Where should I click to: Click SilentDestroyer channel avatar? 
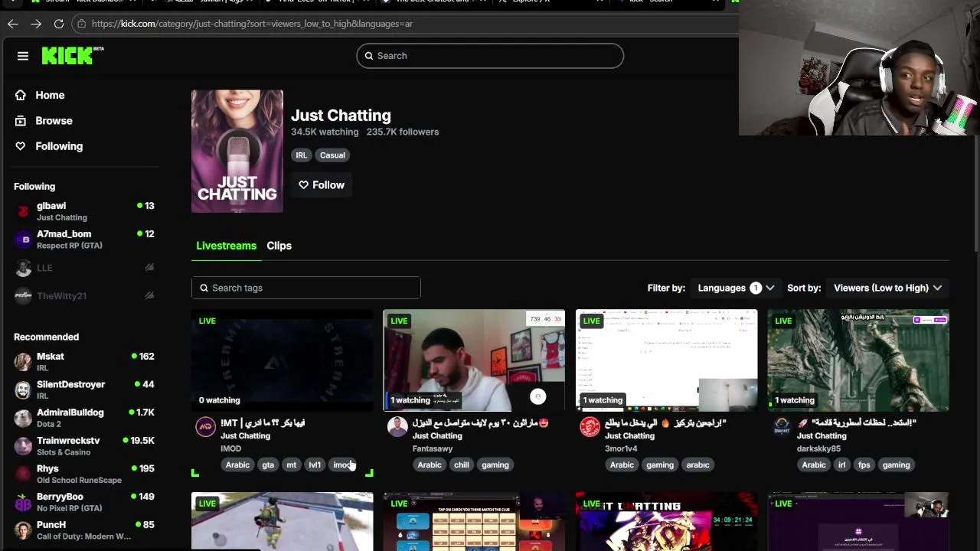[23, 390]
